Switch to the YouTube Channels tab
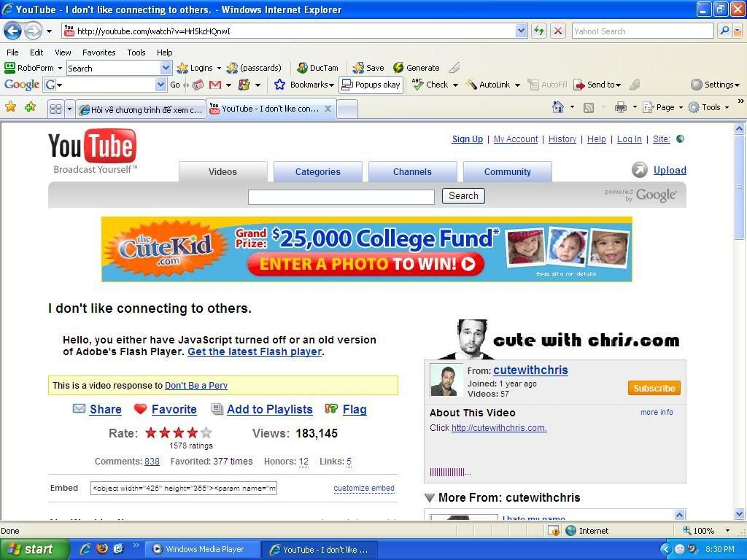The height and width of the screenshot is (560, 747). pos(412,171)
